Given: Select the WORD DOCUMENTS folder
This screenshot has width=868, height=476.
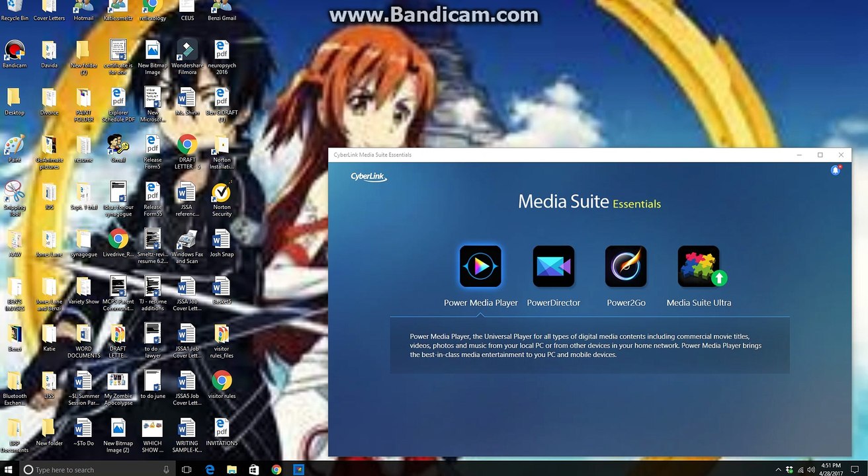Looking at the screenshot, I should (x=83, y=340).
